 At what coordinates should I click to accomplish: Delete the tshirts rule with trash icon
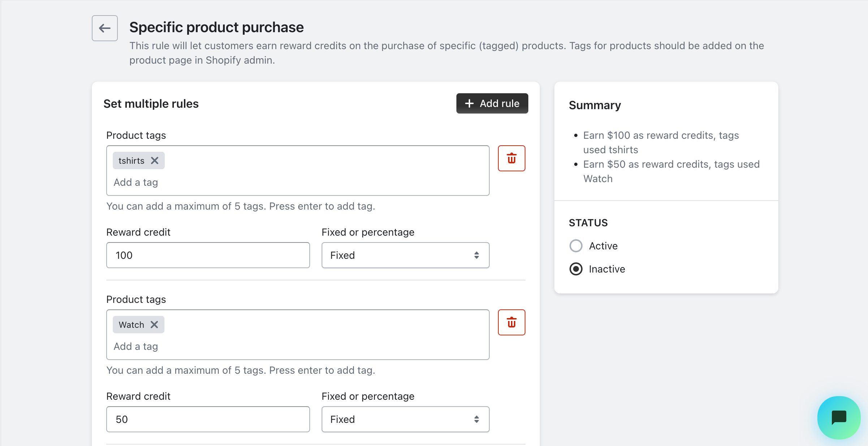click(511, 158)
